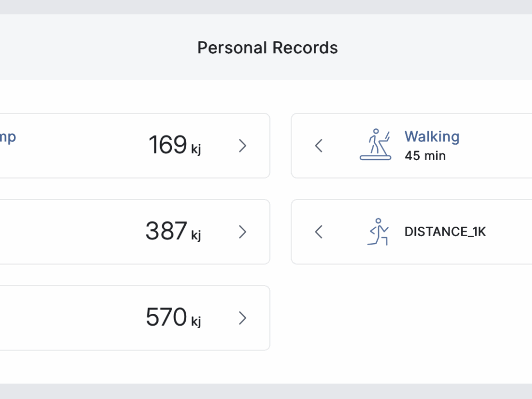Click the 169 energy value
This screenshot has width=532, height=399.
[167, 145]
